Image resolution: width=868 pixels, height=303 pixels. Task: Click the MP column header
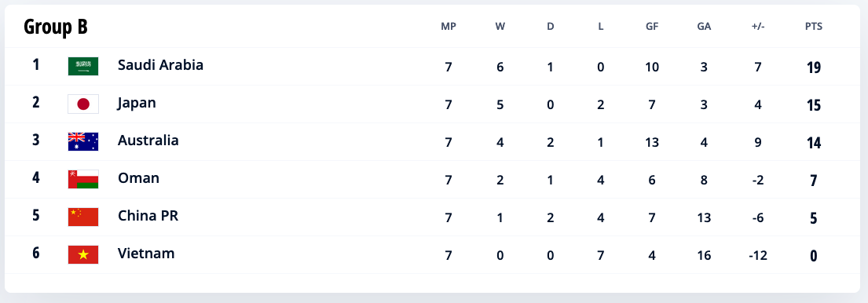449,27
